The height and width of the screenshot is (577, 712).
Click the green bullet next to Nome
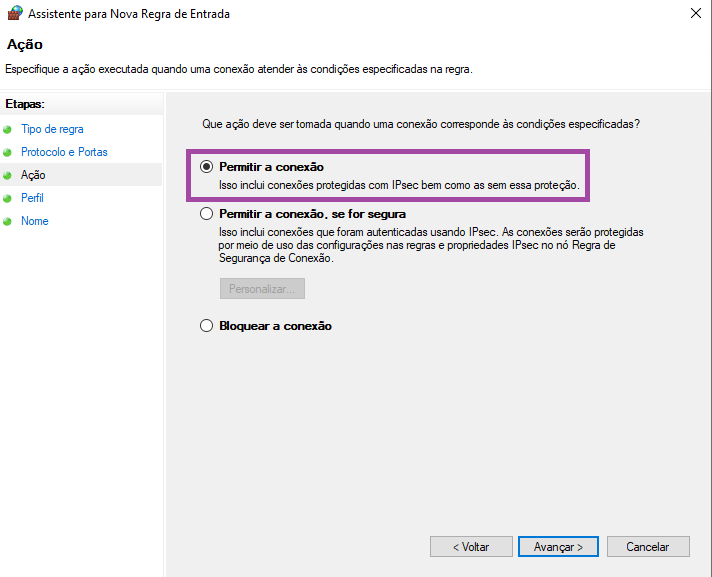click(7, 221)
